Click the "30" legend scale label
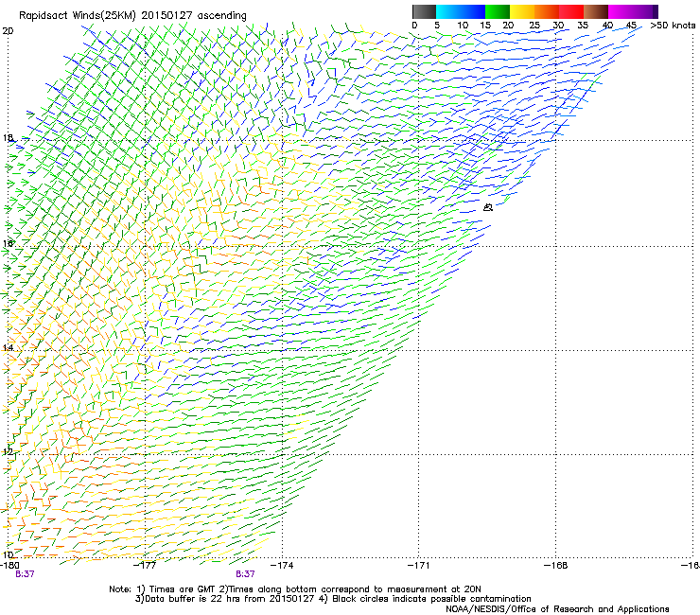The height and width of the screenshot is (615, 700). click(558, 26)
